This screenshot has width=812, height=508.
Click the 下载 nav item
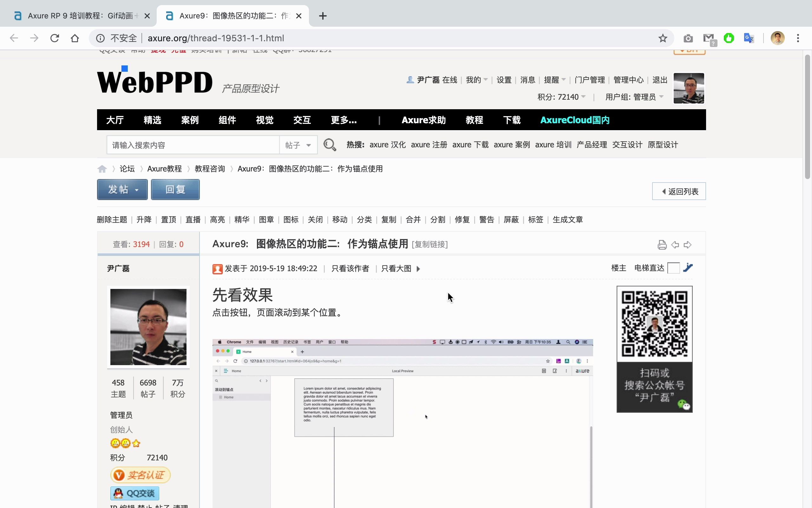512,120
